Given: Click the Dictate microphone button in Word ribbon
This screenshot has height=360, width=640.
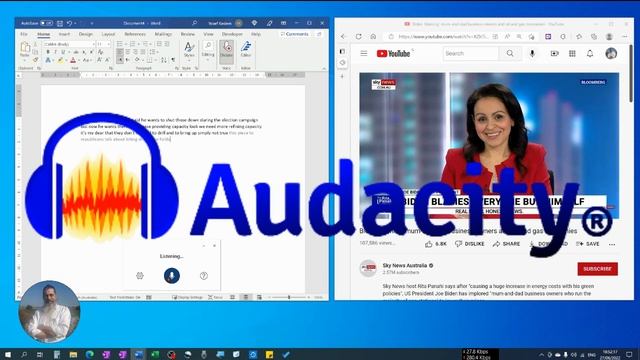Looking at the screenshot, I should [227, 51].
